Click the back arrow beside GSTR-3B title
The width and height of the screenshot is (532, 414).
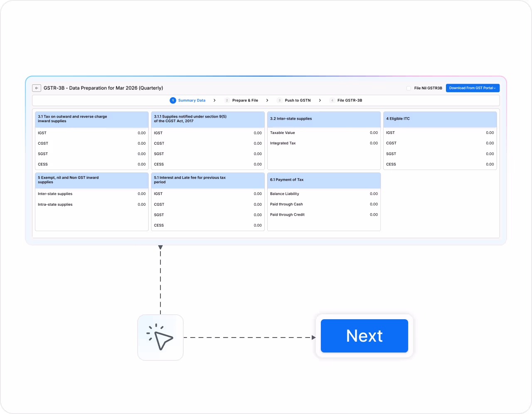click(37, 88)
